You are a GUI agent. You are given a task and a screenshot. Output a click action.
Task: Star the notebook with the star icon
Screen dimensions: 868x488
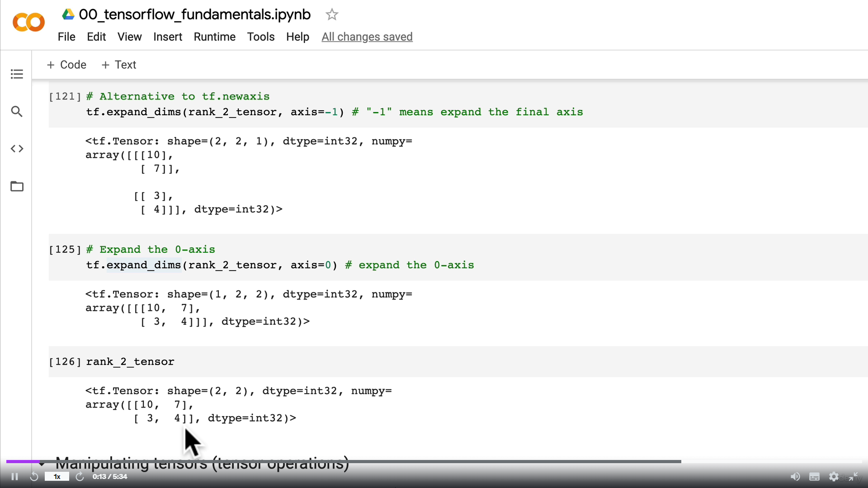[x=332, y=14]
